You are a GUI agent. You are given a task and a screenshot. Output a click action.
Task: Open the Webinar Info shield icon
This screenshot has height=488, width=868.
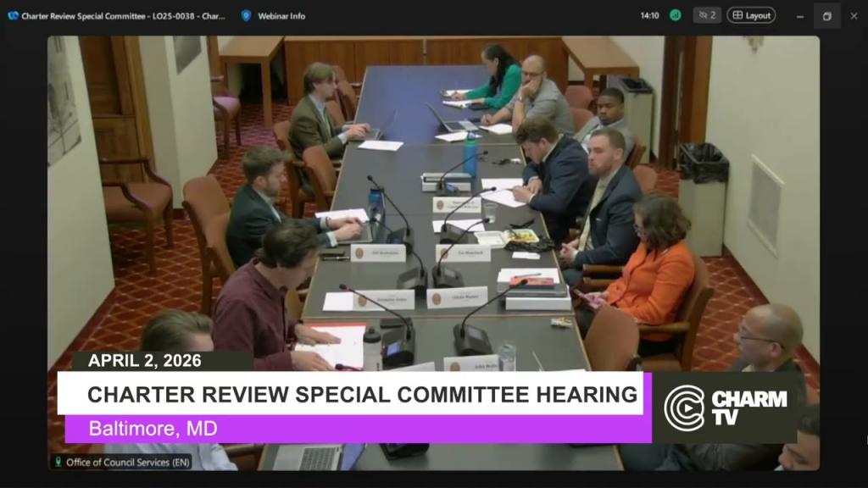(x=247, y=15)
